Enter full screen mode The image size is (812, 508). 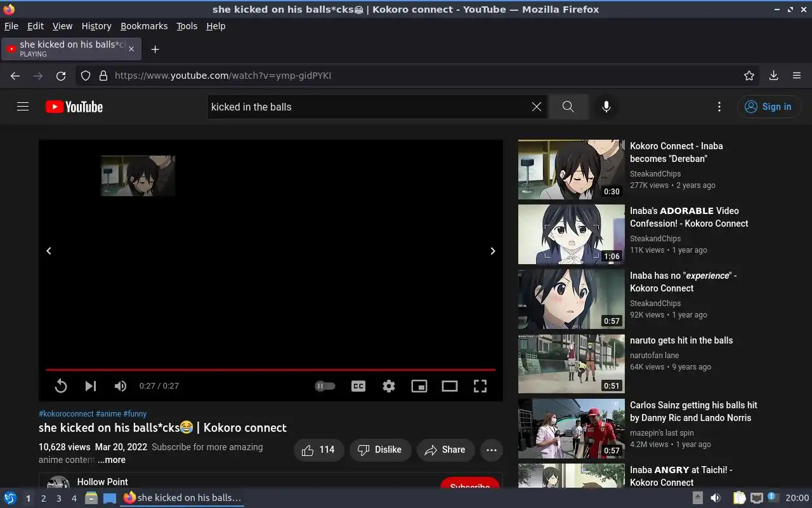coord(480,385)
